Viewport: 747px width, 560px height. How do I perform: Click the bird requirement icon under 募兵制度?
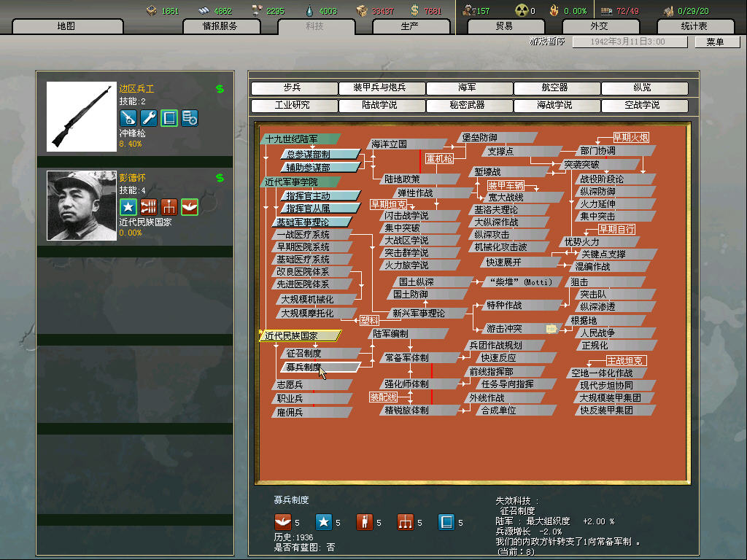point(283,522)
